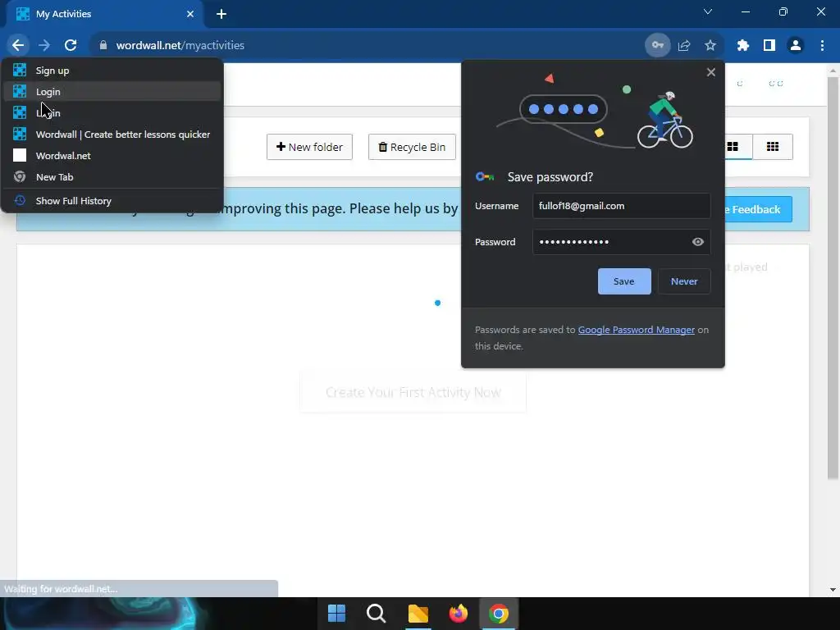Click the padlock site info icon

coord(103,46)
